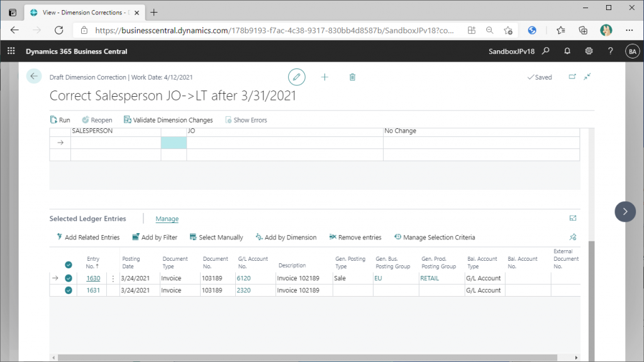This screenshot has height=362, width=644.
Task: Sort by Posting Date column header
Action: coord(131,263)
